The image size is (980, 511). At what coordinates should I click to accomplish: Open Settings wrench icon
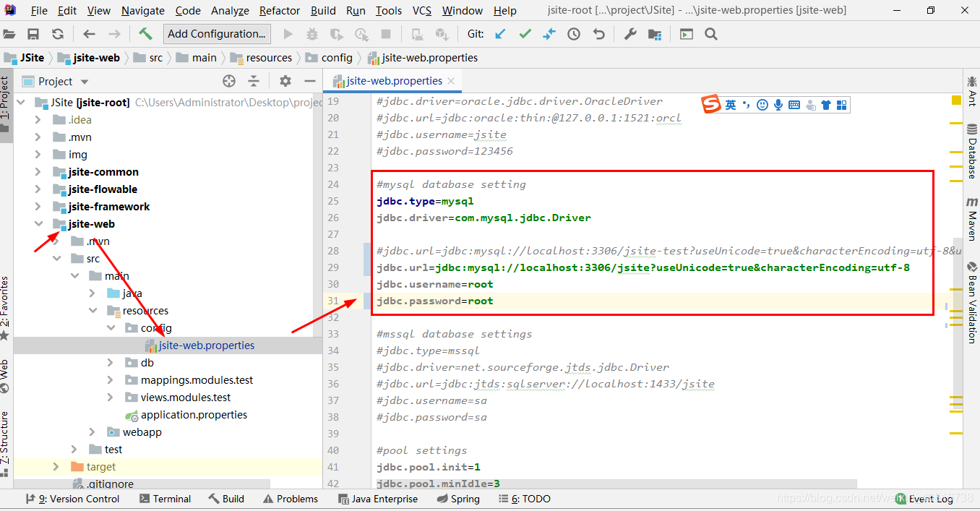click(x=630, y=34)
